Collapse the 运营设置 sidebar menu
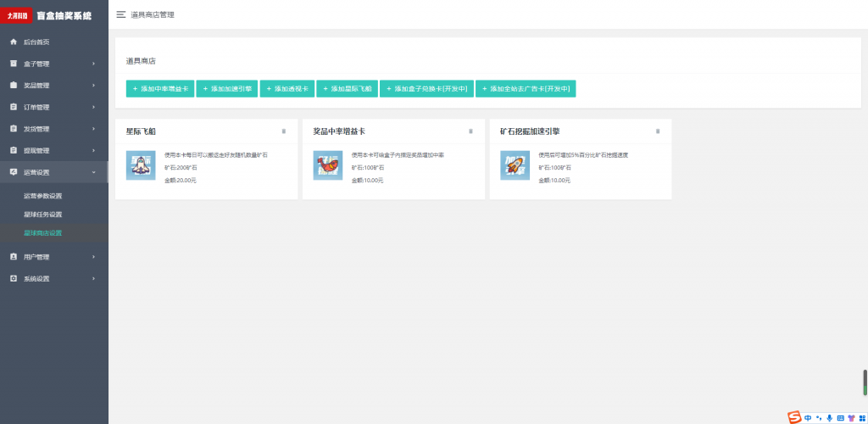The height and width of the screenshot is (424, 868). tap(54, 172)
